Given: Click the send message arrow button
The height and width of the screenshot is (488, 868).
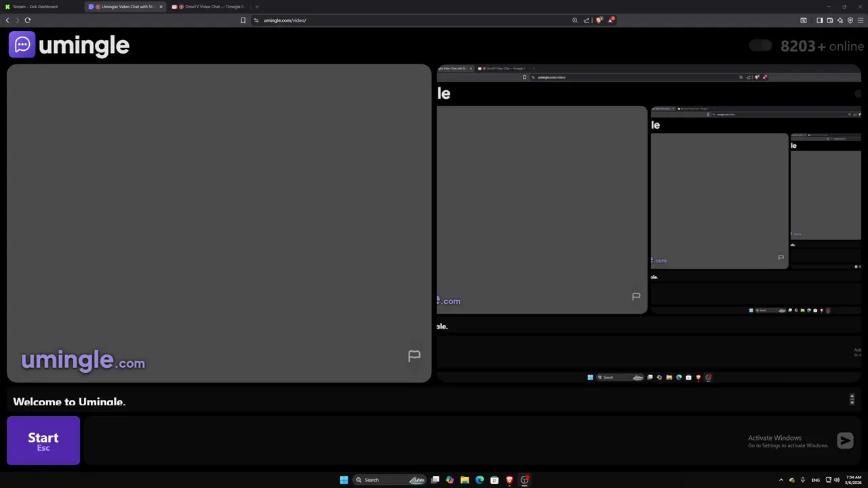Looking at the screenshot, I should click(x=845, y=441).
